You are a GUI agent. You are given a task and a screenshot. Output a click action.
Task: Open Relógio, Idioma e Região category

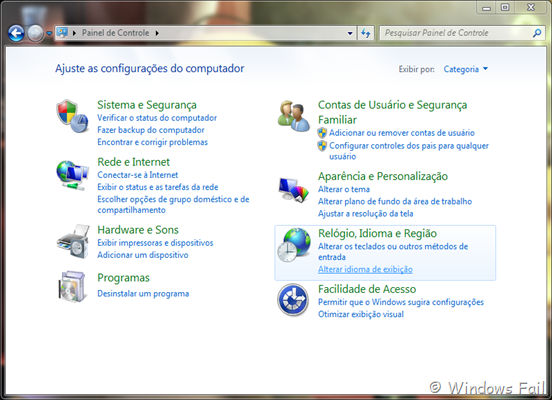pyautogui.click(x=377, y=233)
